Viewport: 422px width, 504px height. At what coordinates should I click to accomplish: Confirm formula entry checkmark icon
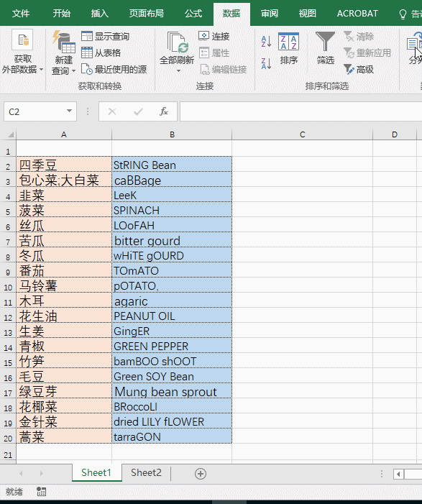tap(138, 111)
